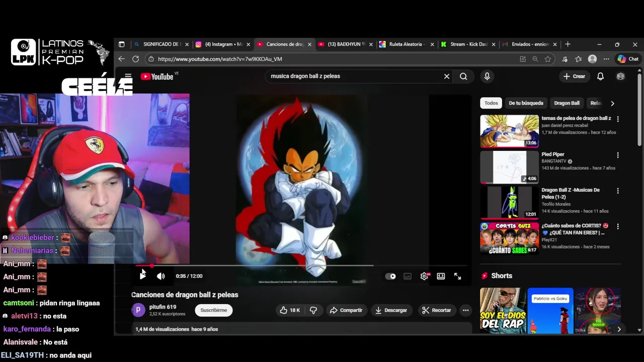Click the red video progress bar

pos(301,265)
